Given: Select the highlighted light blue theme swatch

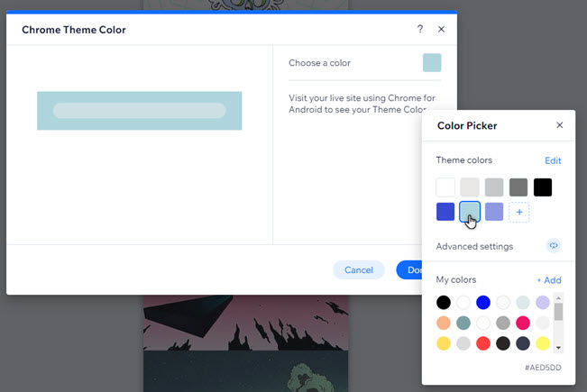Looking at the screenshot, I should tap(470, 212).
